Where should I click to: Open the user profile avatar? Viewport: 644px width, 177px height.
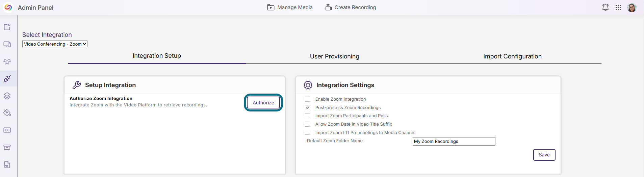(x=632, y=7)
